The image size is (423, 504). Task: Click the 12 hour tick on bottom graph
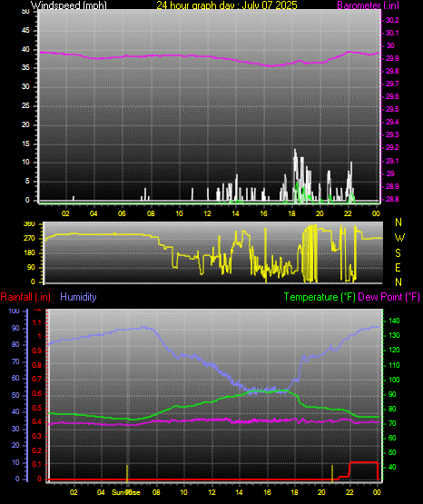coord(211,492)
